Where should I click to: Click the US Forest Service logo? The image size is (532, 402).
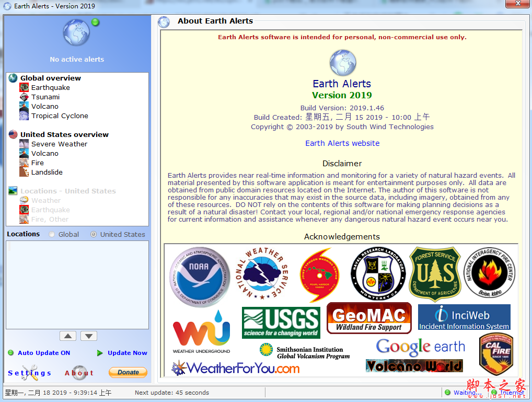[435, 274]
